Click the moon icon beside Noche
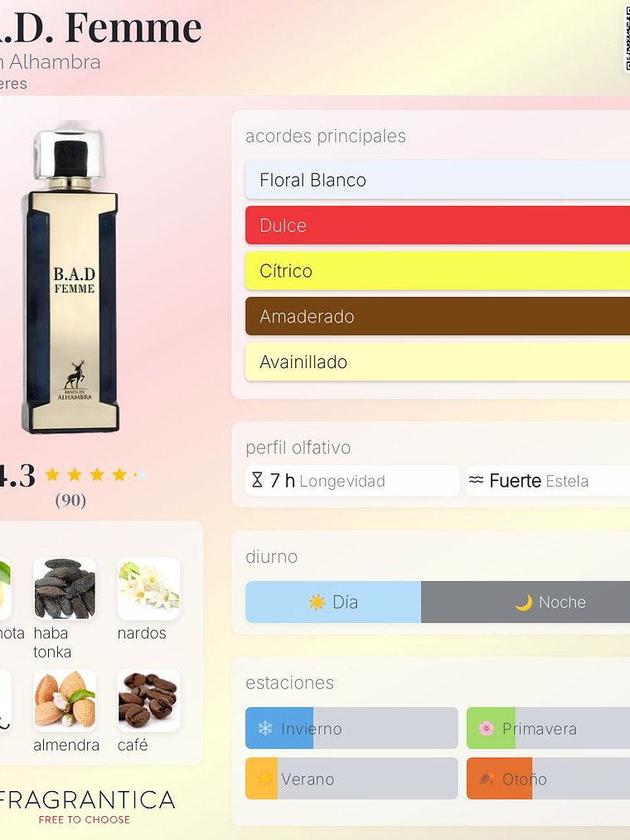Viewport: 630px width, 840px height. coord(524,602)
